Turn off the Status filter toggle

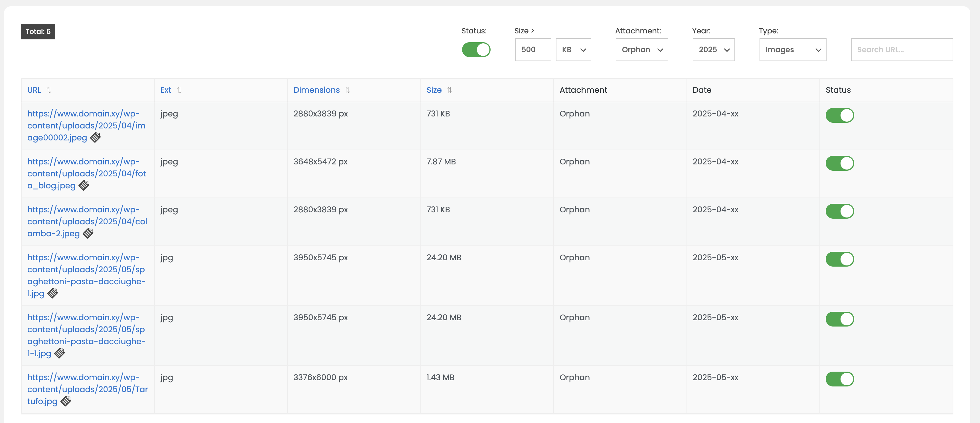476,50
